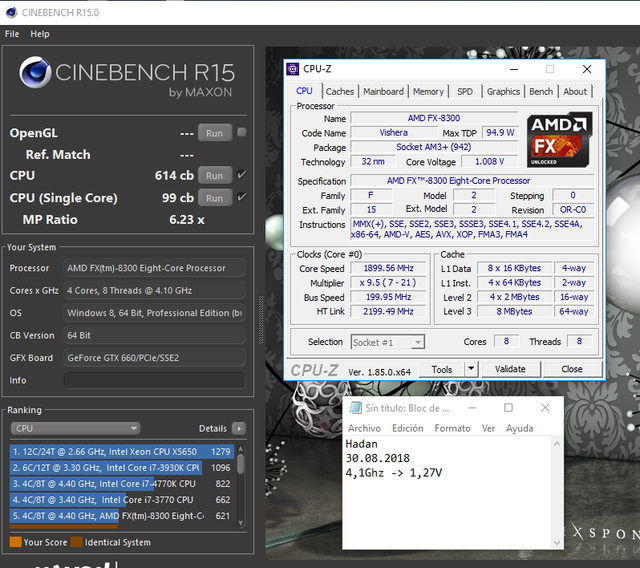The image size is (640, 568).
Task: Switch to the SPD tab in CPU-Z
Action: [465, 91]
